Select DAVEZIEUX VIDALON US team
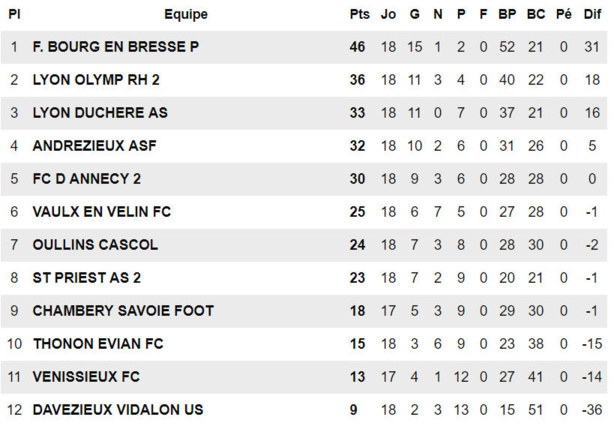614x426 pixels. 117,410
